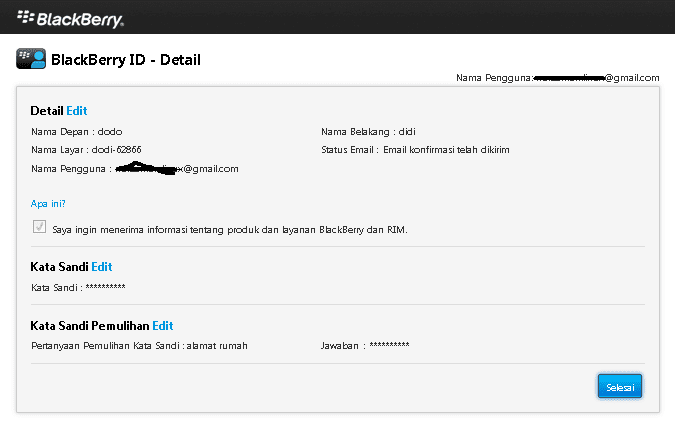Toggle the BlackBerry and RIM information checkbox
Image resolution: width=675 pixels, height=439 pixels.
[39, 226]
